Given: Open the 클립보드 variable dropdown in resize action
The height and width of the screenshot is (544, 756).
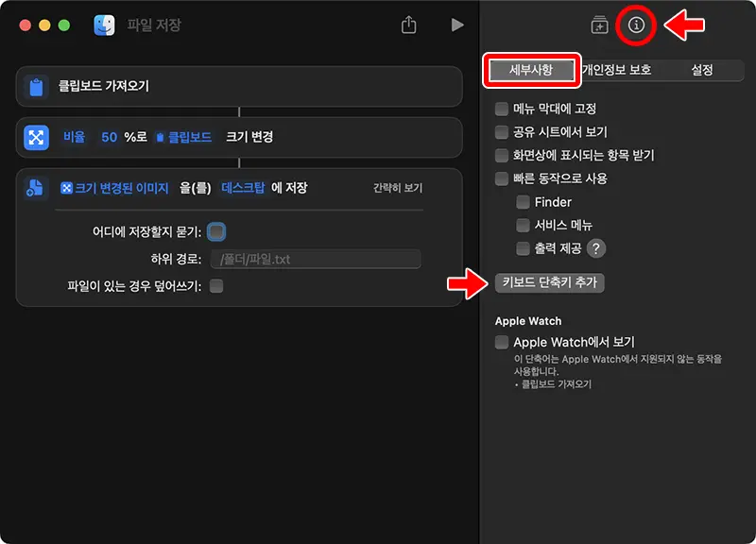Looking at the screenshot, I should coord(185,136).
